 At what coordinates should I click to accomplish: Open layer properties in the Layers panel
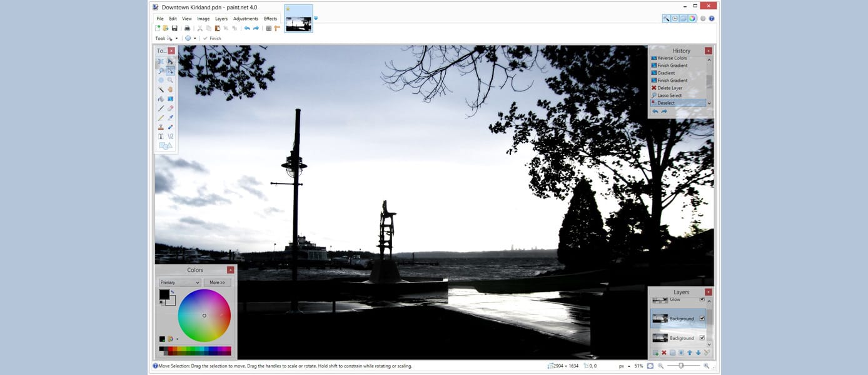[707, 353]
